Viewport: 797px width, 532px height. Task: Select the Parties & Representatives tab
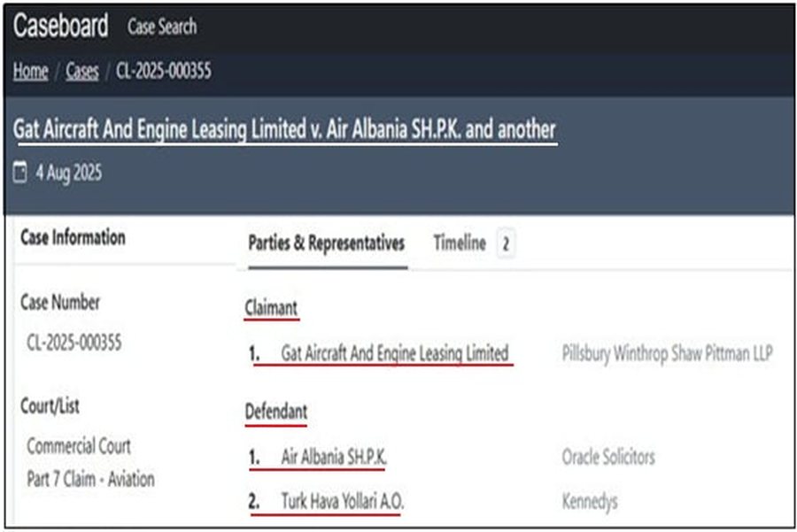coord(326,243)
